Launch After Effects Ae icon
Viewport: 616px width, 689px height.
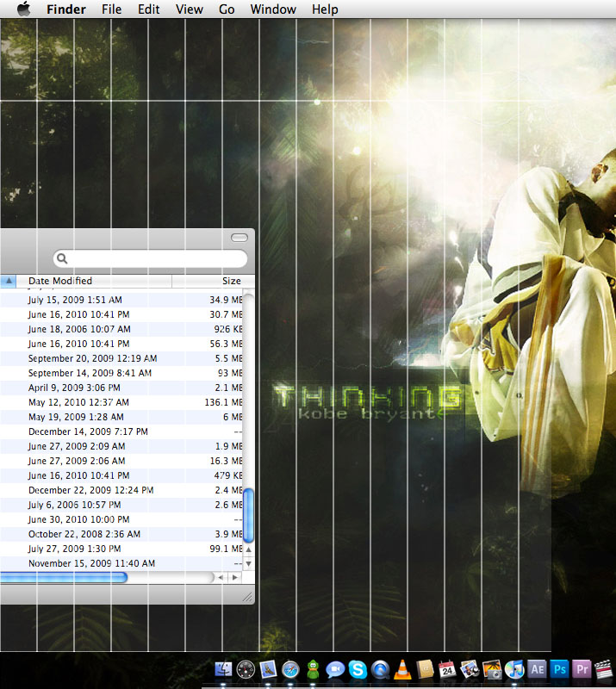[x=537, y=670]
